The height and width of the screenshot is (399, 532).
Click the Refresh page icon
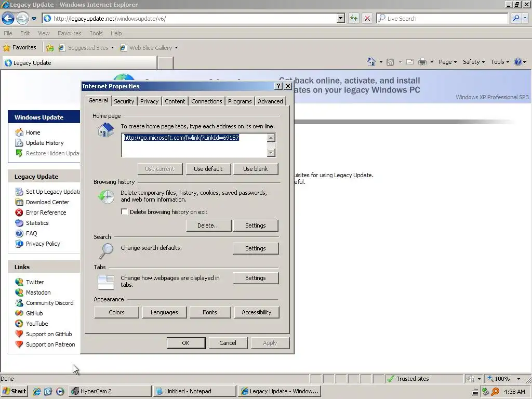coord(354,18)
